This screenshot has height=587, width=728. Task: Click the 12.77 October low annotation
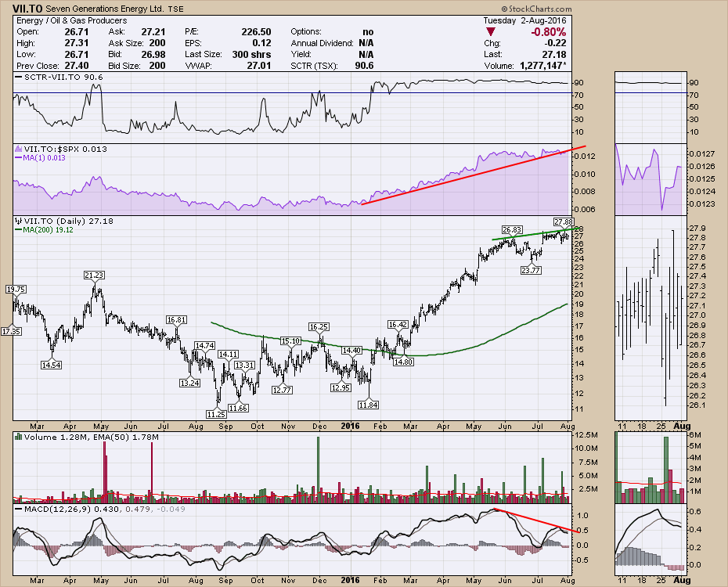point(282,390)
